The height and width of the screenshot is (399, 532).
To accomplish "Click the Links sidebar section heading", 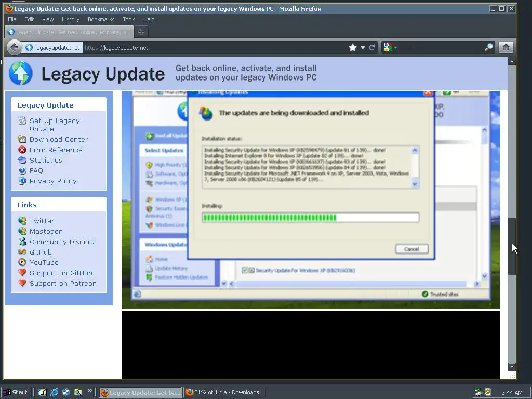I will (x=27, y=205).
